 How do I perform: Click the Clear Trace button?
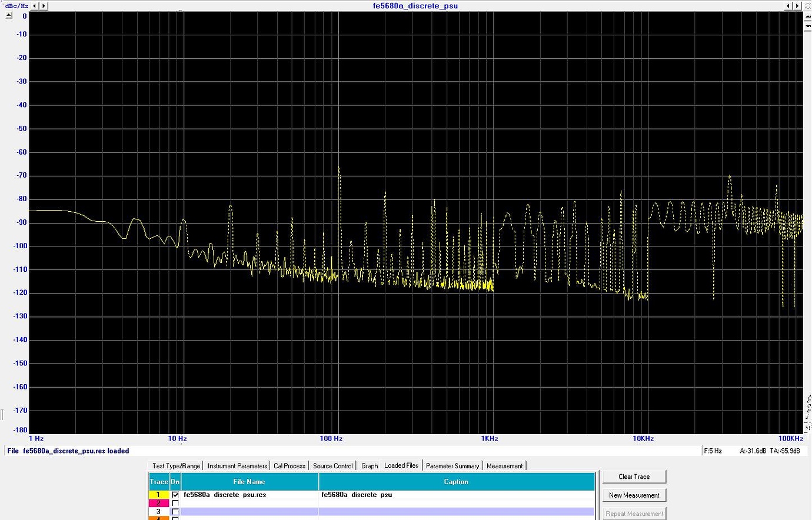tap(634, 476)
